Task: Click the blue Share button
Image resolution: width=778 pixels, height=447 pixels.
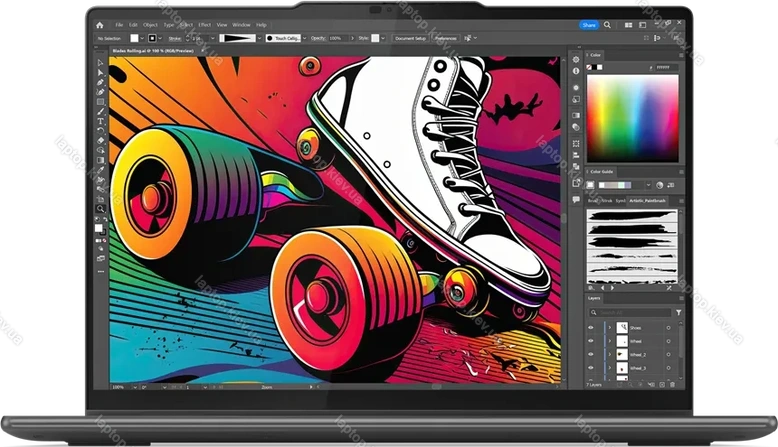Action: coord(589,24)
